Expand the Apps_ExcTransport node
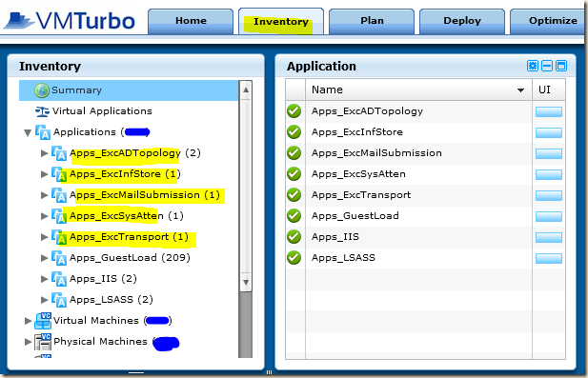Viewport: 588px width, 378px height. pyautogui.click(x=44, y=237)
